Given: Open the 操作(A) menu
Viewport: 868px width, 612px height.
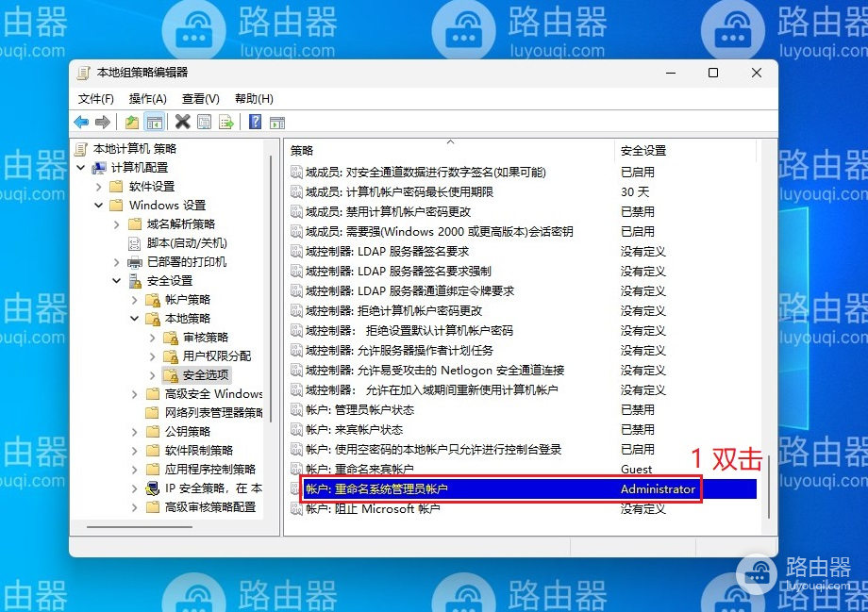Looking at the screenshot, I should (x=148, y=98).
